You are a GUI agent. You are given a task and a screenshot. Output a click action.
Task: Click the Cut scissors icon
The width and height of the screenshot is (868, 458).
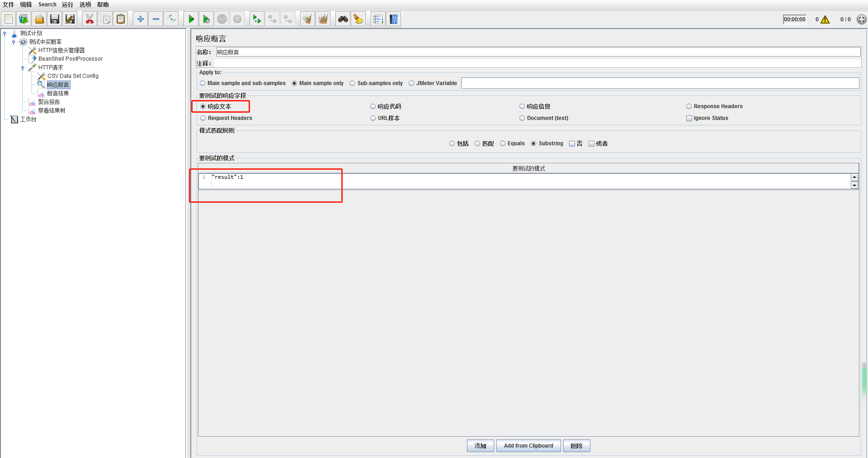click(90, 19)
